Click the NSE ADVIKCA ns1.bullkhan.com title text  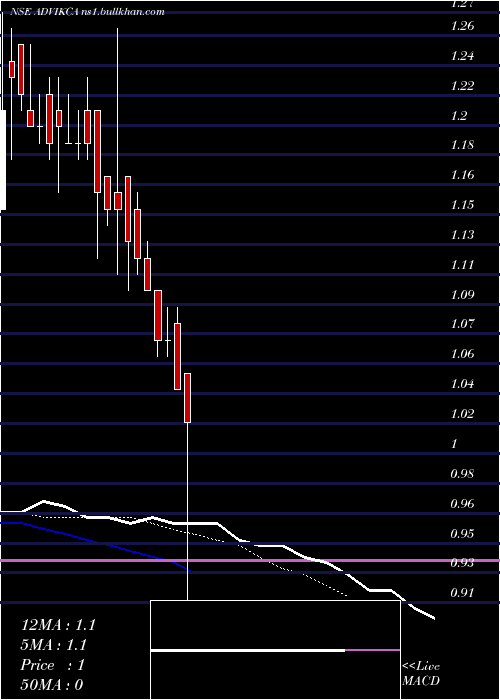tap(86, 12)
